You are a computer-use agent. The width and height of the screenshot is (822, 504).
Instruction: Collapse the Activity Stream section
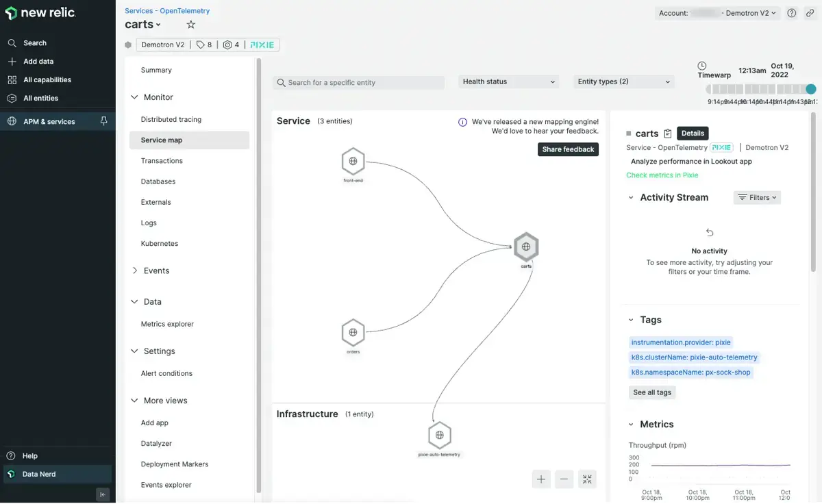(x=631, y=197)
